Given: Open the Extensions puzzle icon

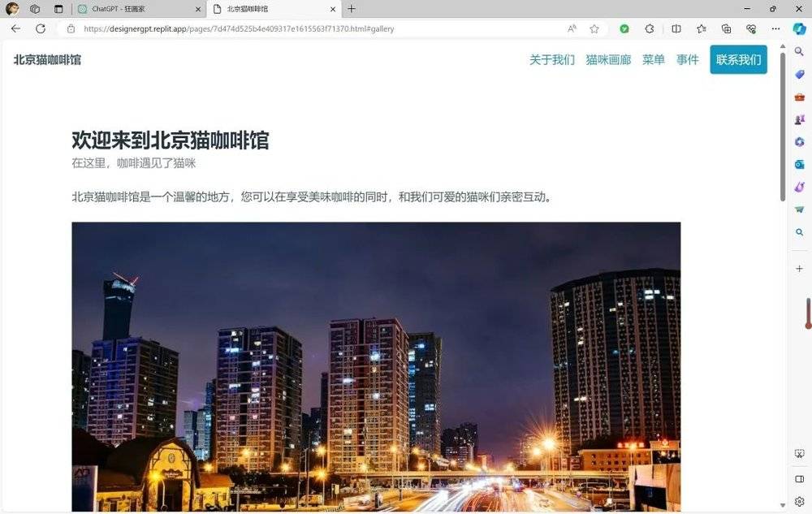Looking at the screenshot, I should click(650, 29).
